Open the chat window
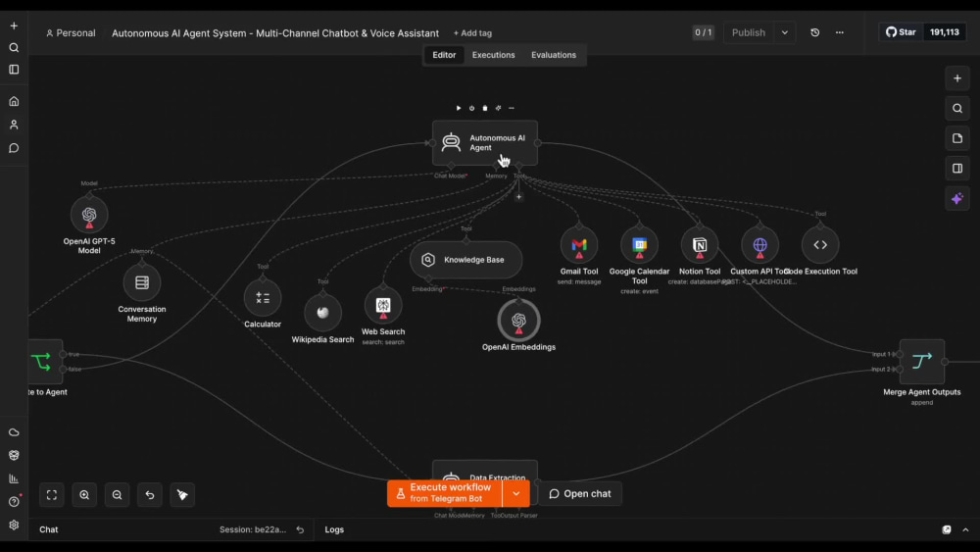This screenshot has width=980, height=552. 580,494
